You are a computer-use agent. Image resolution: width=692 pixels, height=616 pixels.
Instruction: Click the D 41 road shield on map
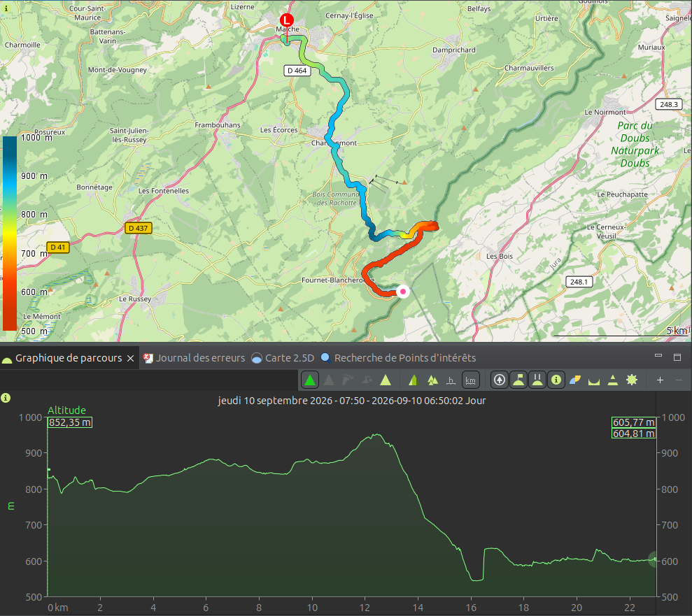pyautogui.click(x=58, y=248)
